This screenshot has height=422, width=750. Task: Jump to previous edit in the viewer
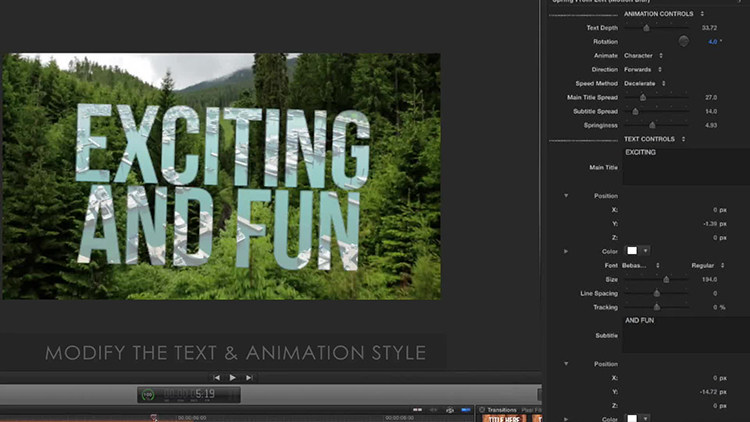pyautogui.click(x=217, y=378)
